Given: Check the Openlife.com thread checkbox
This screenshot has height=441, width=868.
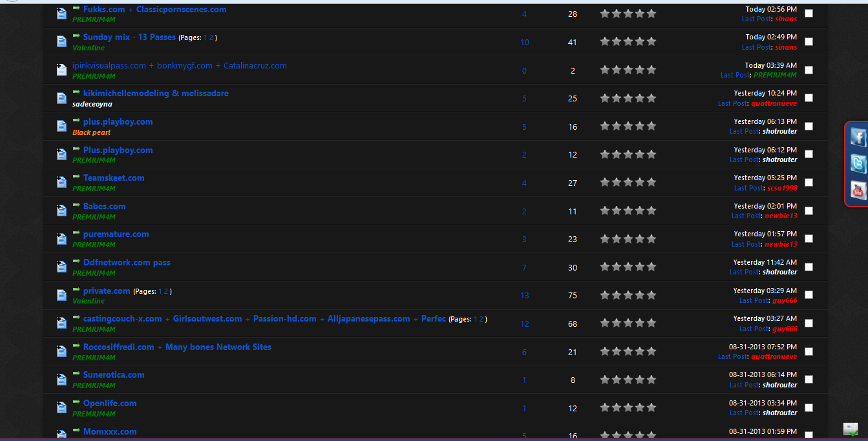Looking at the screenshot, I should click(x=809, y=408).
